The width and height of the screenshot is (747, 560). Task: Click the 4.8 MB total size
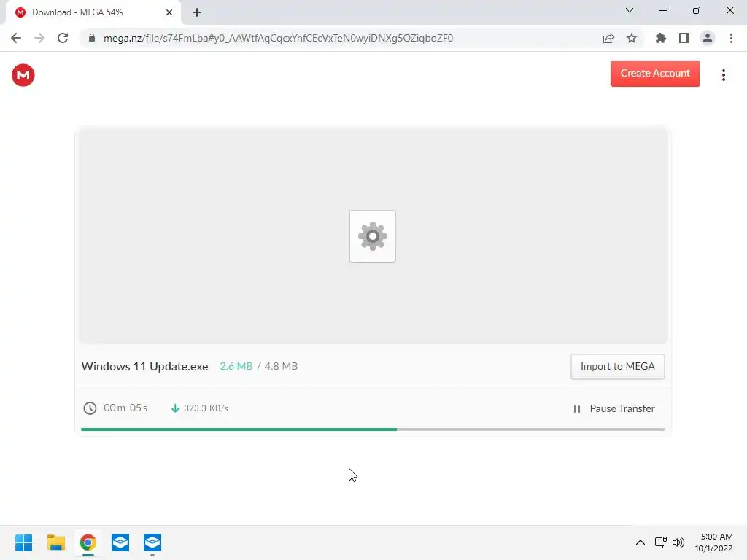(x=281, y=366)
